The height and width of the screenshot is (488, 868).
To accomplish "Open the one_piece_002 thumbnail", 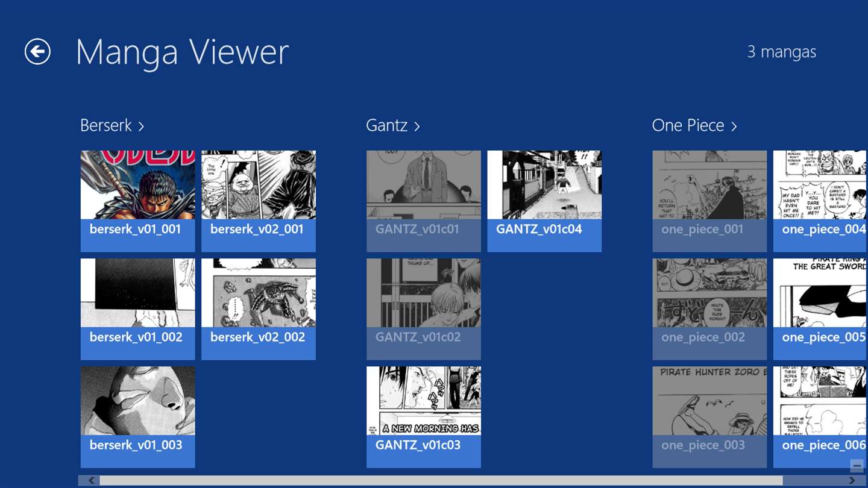I will (x=709, y=309).
